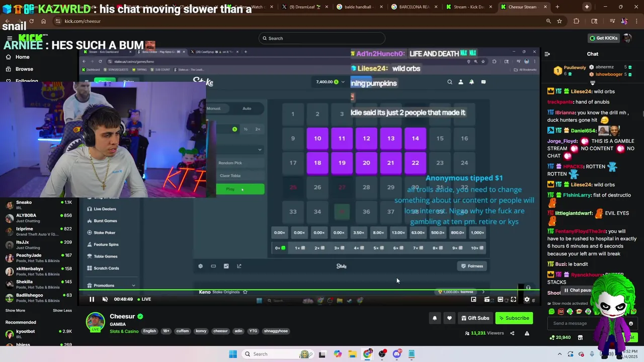Switch to the balde handball browser tab

pyautogui.click(x=358, y=7)
